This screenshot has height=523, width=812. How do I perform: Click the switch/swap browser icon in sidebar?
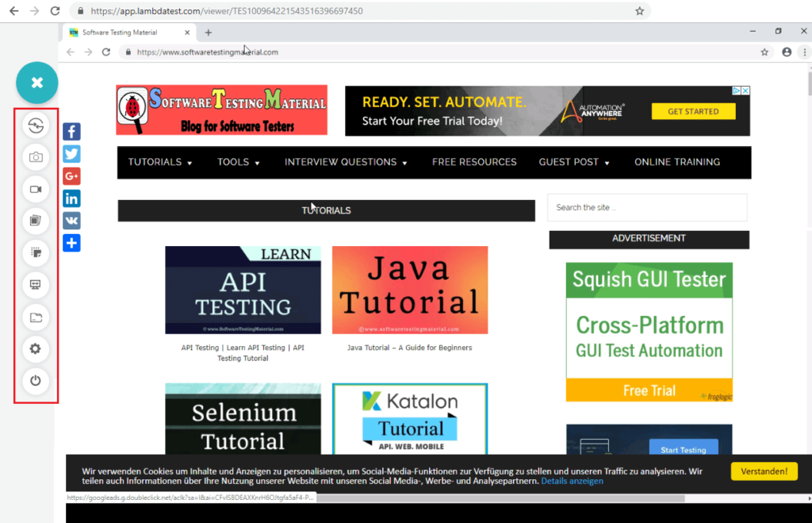(36, 125)
